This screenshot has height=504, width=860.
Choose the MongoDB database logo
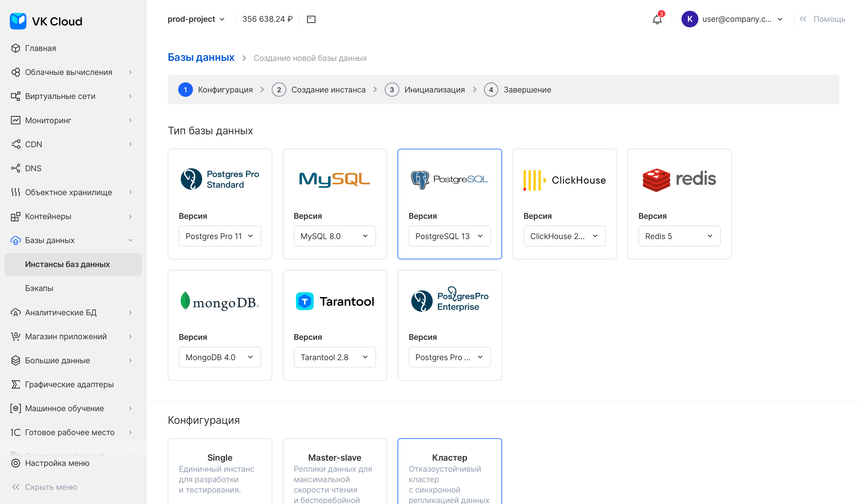click(219, 302)
